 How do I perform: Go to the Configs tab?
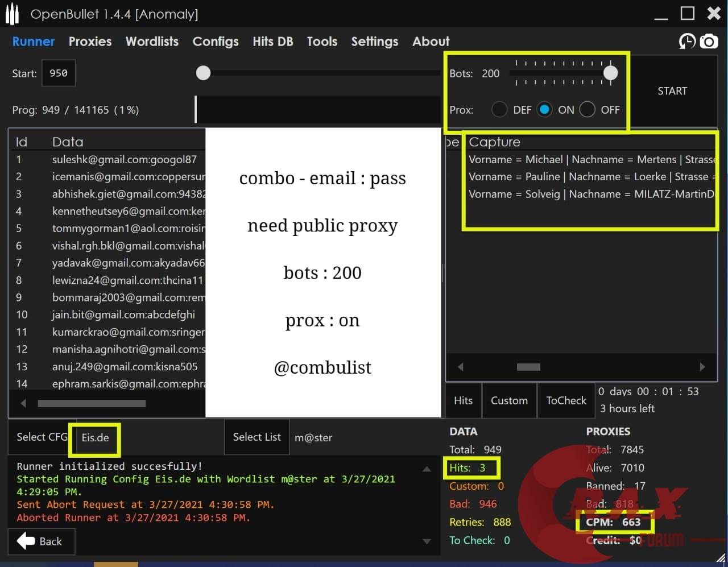(x=216, y=42)
